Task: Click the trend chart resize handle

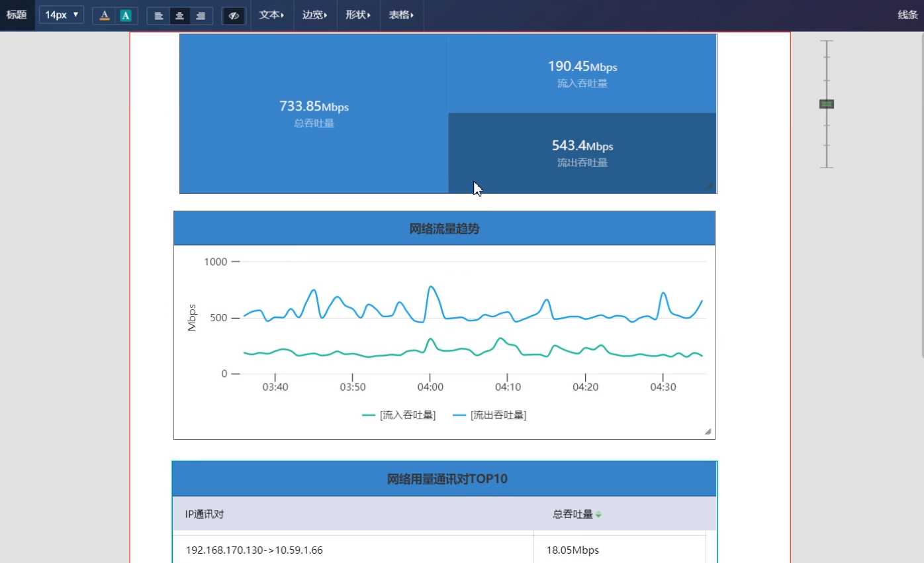Action: pyautogui.click(x=708, y=432)
